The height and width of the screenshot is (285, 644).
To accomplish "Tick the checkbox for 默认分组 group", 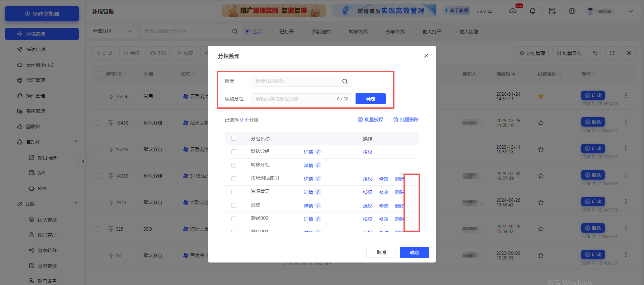I will coord(234,152).
